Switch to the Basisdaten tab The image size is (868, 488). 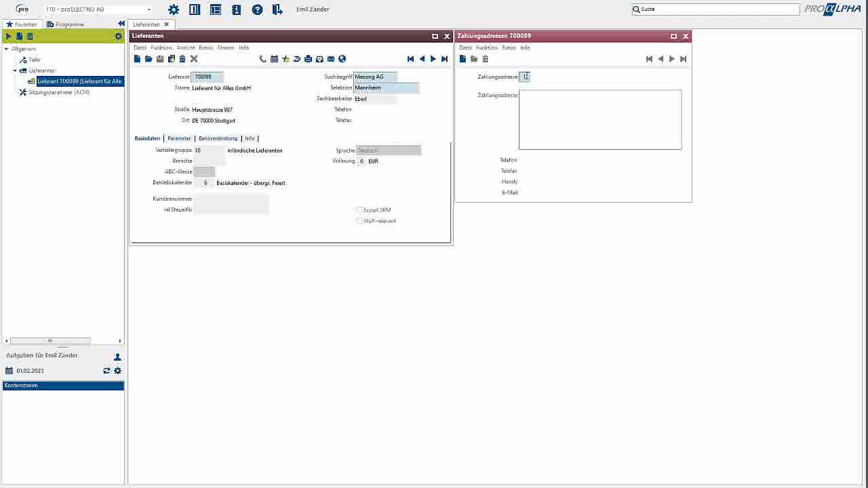click(x=147, y=138)
